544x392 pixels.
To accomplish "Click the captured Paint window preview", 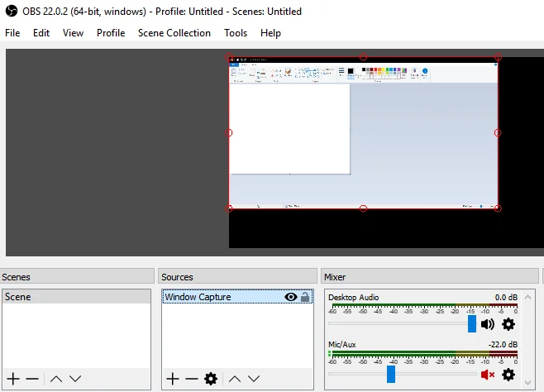I will [x=363, y=132].
